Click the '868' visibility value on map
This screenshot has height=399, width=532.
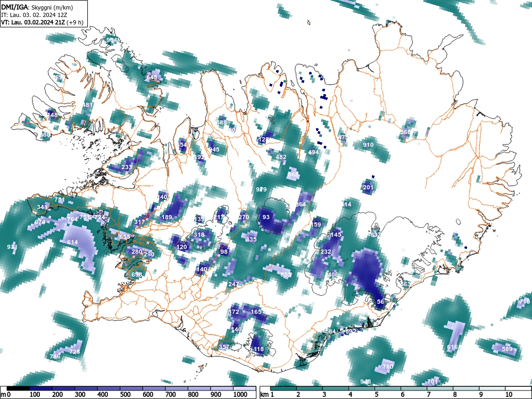point(293,174)
